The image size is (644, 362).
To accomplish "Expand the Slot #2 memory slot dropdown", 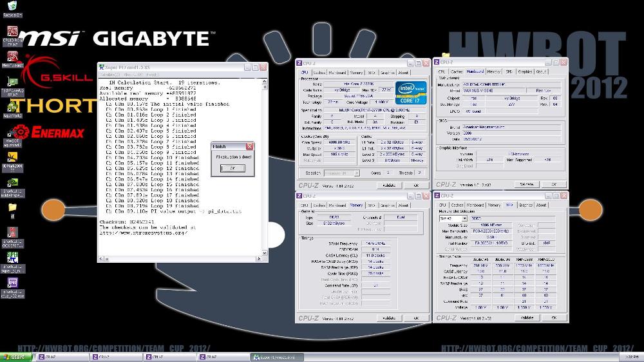I will [x=464, y=218].
